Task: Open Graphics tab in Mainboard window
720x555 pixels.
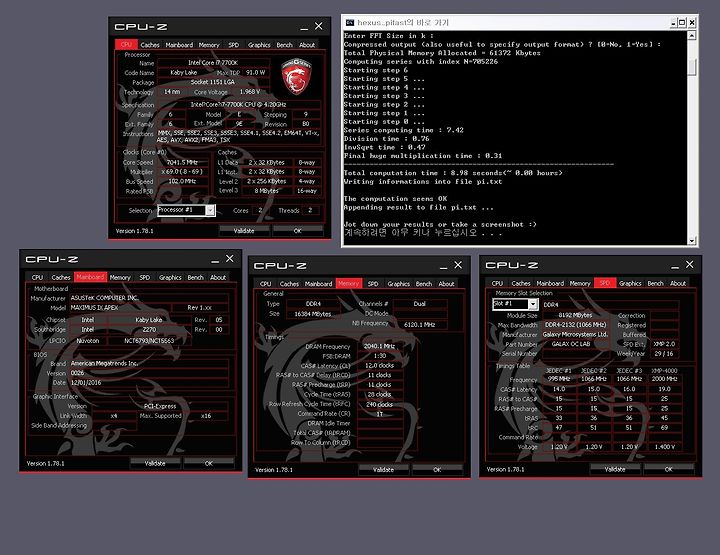Action: (170, 277)
